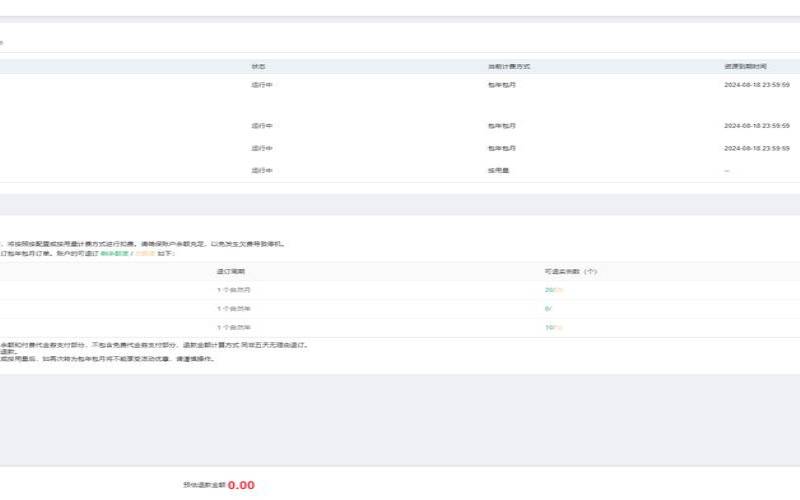The height and width of the screenshot is (500, 800).
Task: Click the remaining count 0 value
Action: point(546,309)
